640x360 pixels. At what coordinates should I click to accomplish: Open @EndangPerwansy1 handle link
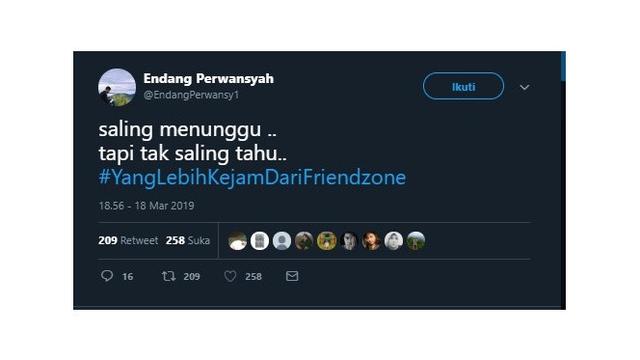(191, 95)
